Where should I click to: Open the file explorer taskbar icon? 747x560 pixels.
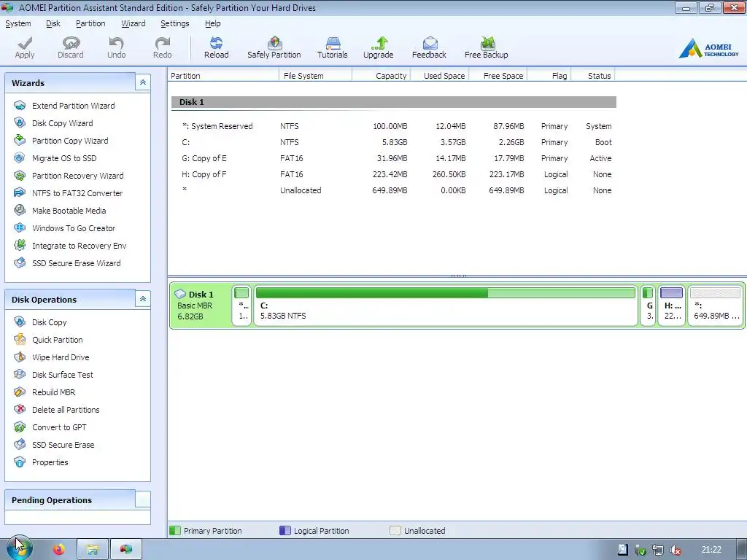coord(93,550)
